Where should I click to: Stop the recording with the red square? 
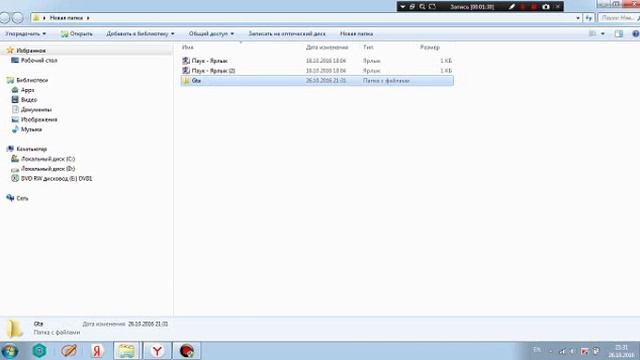[x=534, y=7]
